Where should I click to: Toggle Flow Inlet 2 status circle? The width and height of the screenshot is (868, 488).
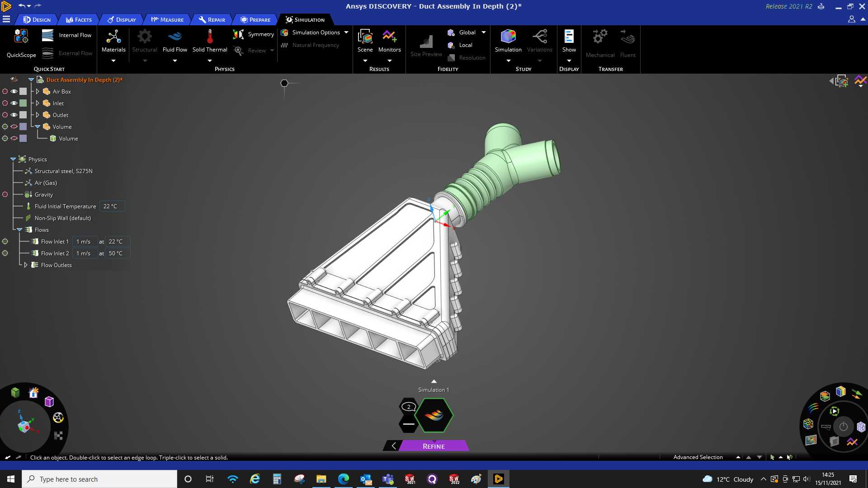[5, 253]
